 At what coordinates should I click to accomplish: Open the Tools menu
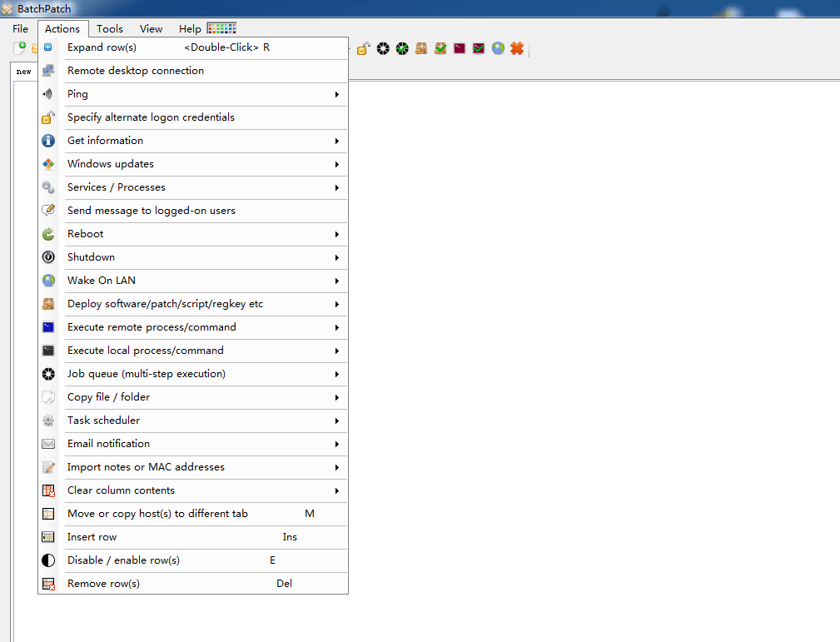110,29
